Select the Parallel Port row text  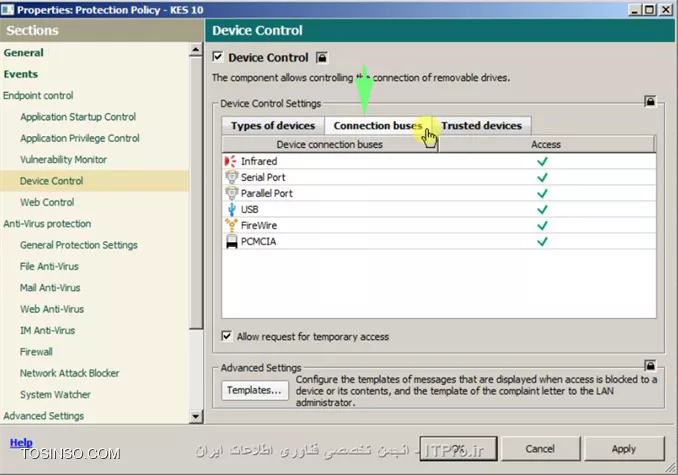[x=267, y=193]
